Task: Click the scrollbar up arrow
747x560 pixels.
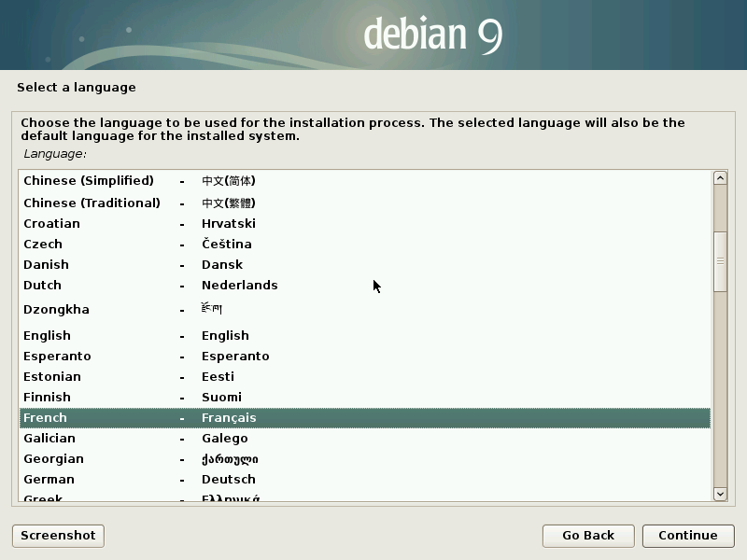Action: pyautogui.click(x=718, y=176)
